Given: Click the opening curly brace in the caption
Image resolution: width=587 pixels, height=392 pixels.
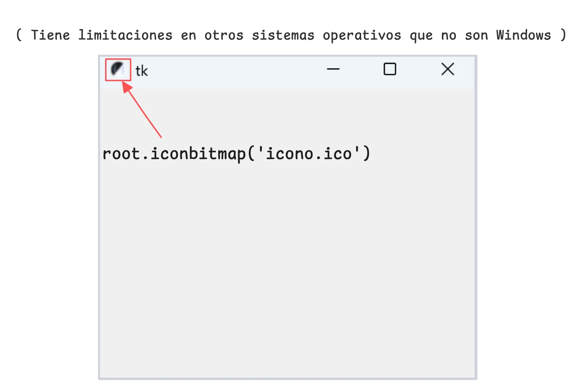Looking at the screenshot, I should pyautogui.click(x=19, y=35).
